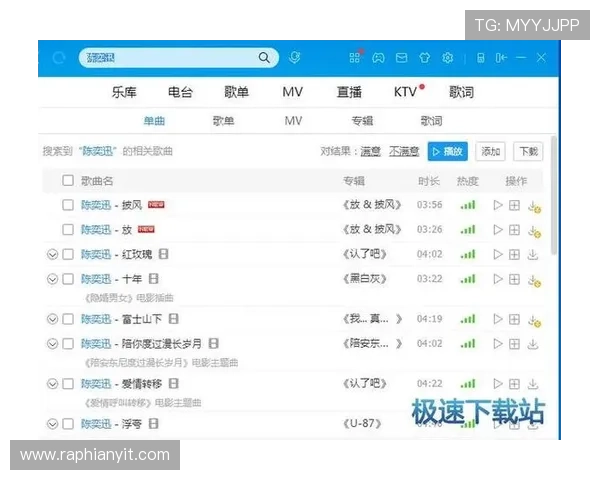Viewport: 600px width, 480px height.
Task: Play the song 红玫瑰
Action: [x=498, y=254]
